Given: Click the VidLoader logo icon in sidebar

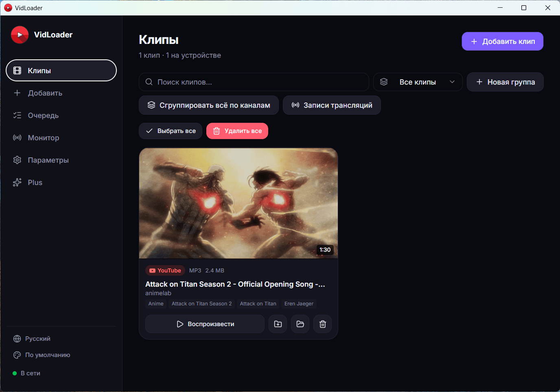Looking at the screenshot, I should (x=20, y=35).
